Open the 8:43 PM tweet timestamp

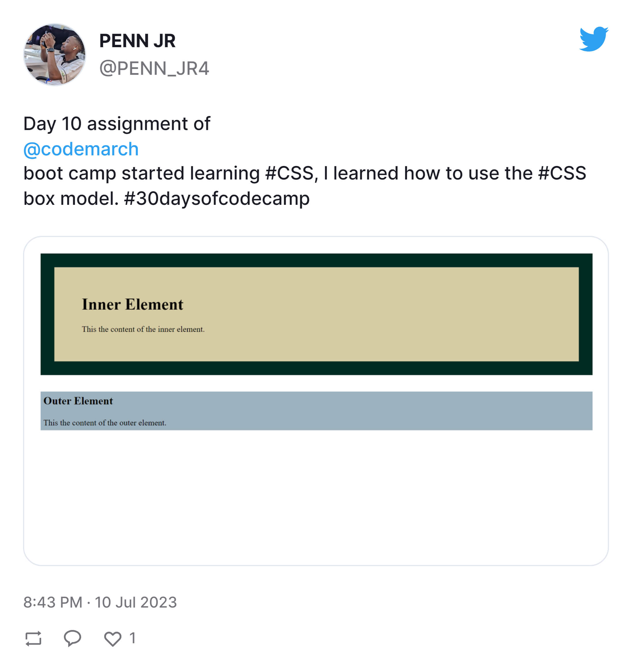tap(100, 602)
